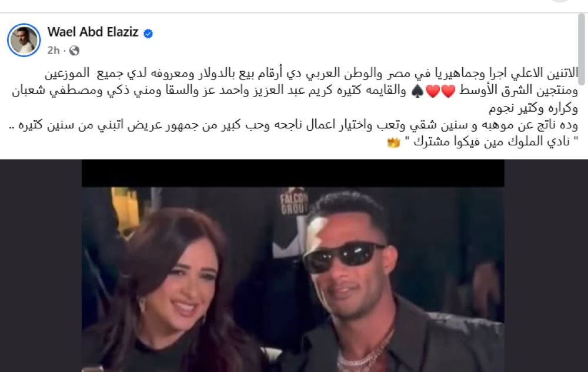The width and height of the screenshot is (588, 372).
Task: Click dark gray area right of photo
Action: 546,266
